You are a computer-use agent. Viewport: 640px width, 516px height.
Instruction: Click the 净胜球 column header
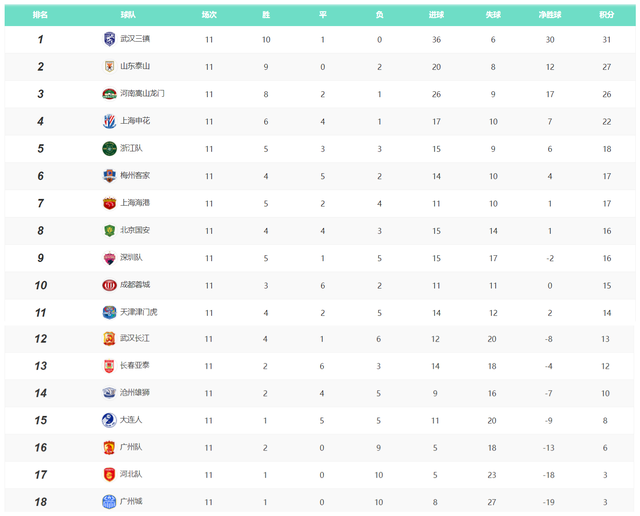click(x=550, y=15)
